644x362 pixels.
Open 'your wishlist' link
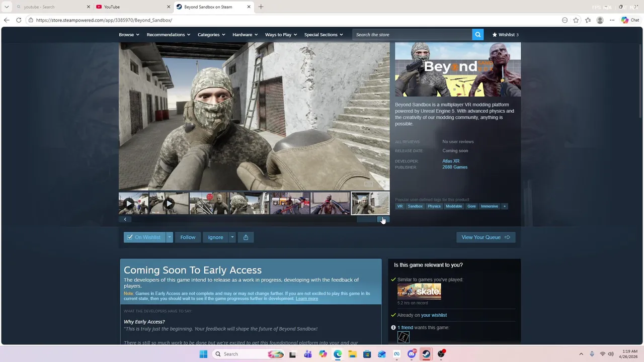[x=434, y=315]
